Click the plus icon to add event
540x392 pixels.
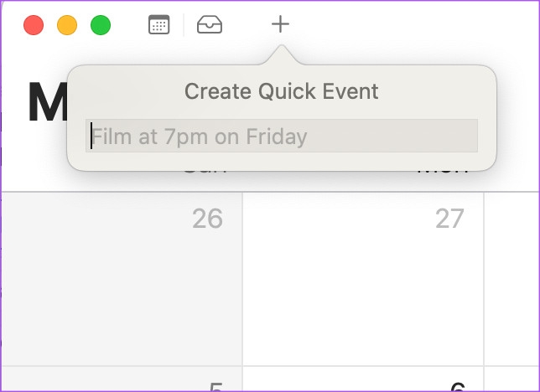click(280, 25)
